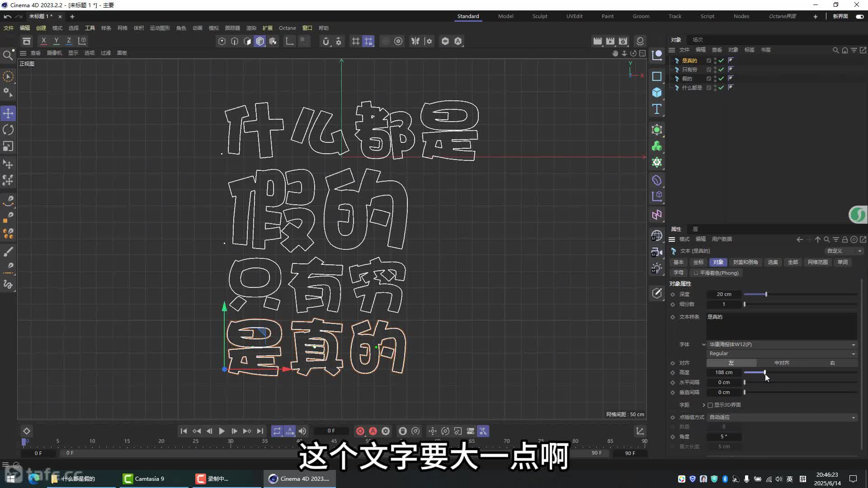Open 点插值方式 自动适应 dropdown
The width and height of the screenshot is (868, 488).
[781, 418]
